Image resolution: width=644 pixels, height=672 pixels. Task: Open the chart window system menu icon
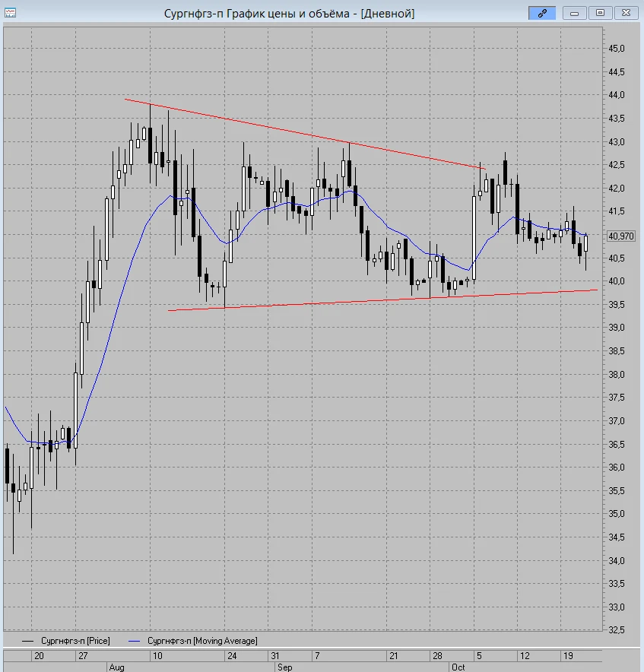[11, 13]
